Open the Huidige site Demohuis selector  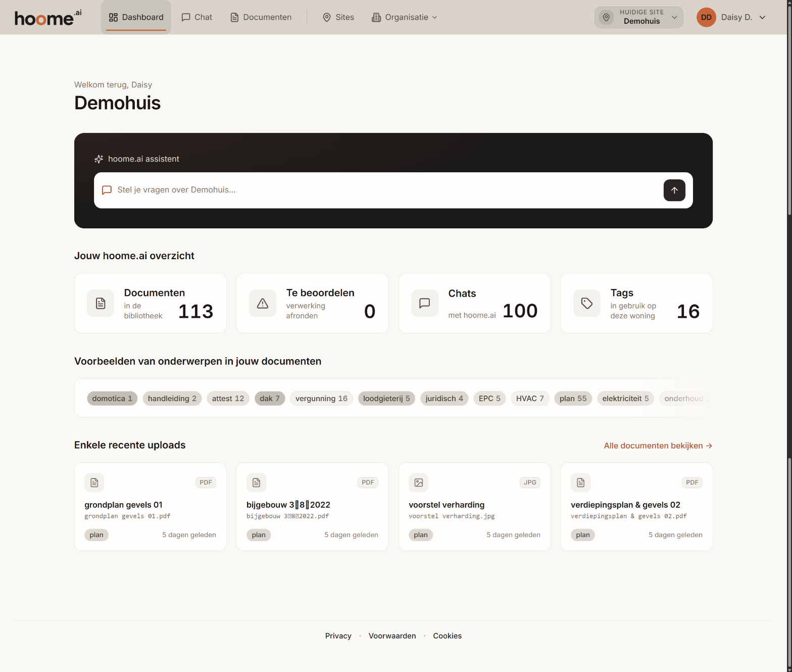pyautogui.click(x=638, y=17)
